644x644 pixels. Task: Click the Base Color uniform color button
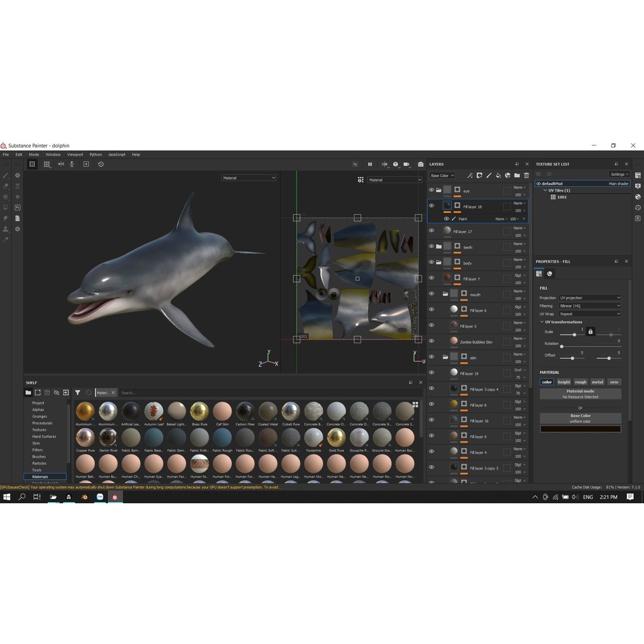pyautogui.click(x=580, y=418)
